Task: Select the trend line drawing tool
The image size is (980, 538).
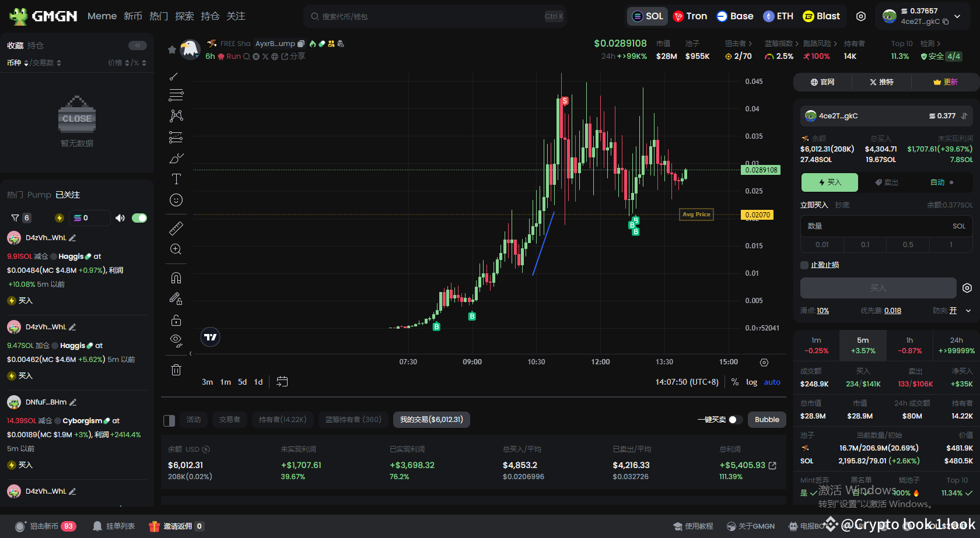Action: 174,76
